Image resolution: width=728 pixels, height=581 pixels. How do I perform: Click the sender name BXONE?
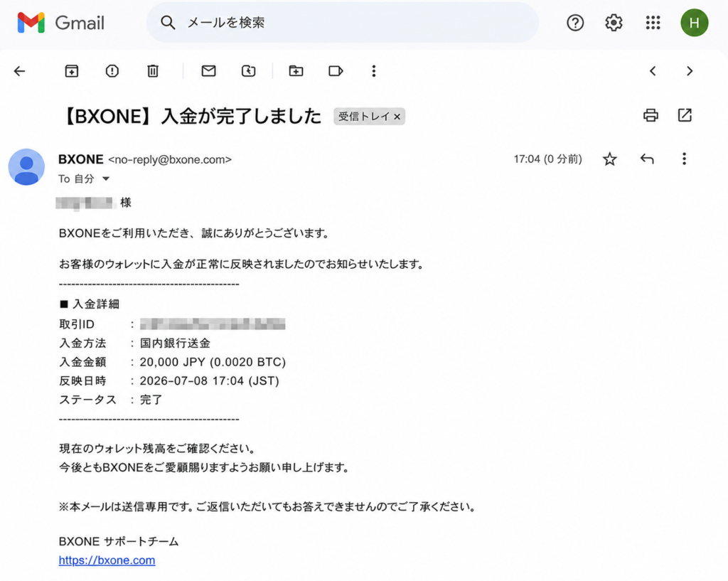(x=81, y=159)
